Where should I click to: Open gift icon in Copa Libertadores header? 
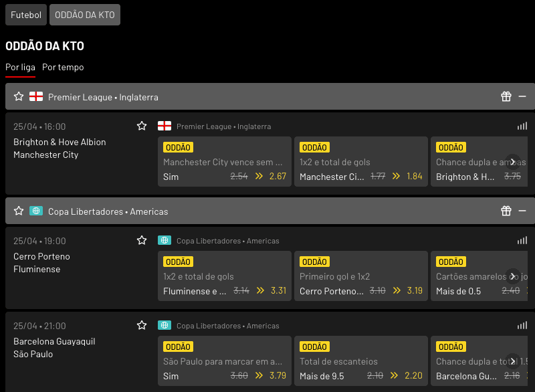point(506,211)
